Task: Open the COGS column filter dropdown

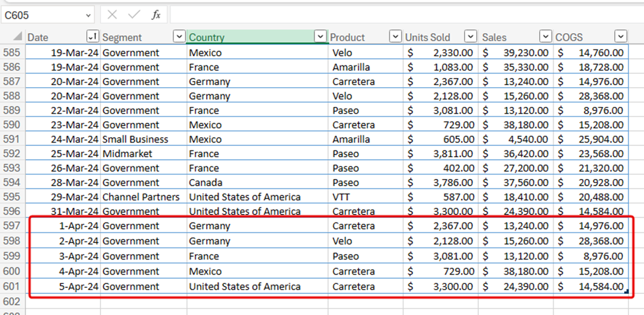Action: 620,37
